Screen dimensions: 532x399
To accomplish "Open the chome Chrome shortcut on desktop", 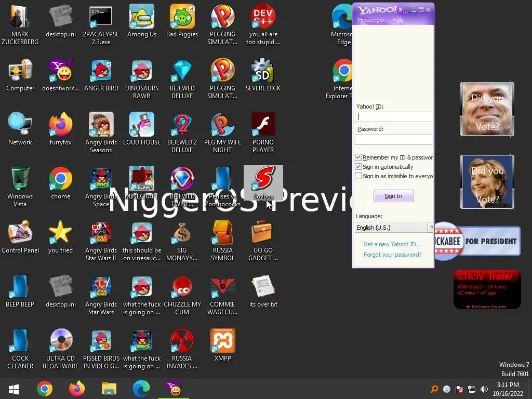I will click(61, 182).
